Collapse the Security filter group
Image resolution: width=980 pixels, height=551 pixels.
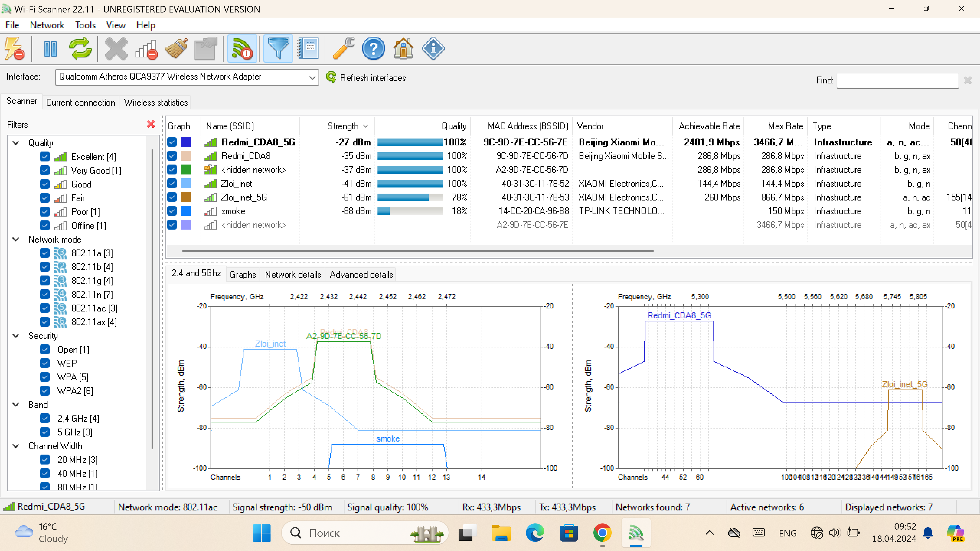coord(16,336)
